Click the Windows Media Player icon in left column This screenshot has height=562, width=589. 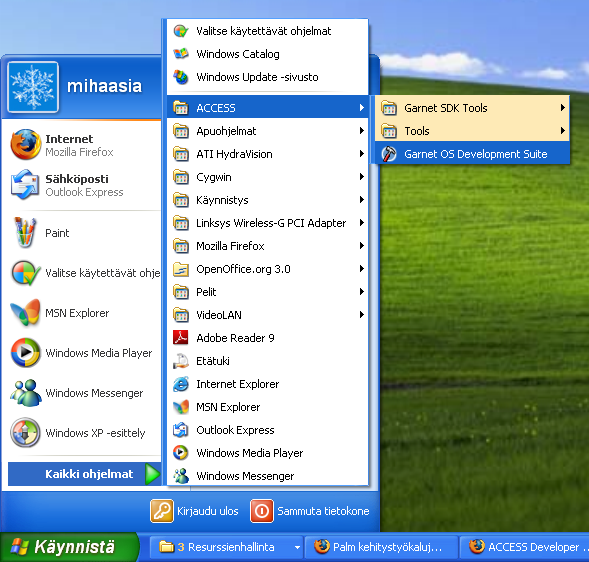tap(26, 352)
